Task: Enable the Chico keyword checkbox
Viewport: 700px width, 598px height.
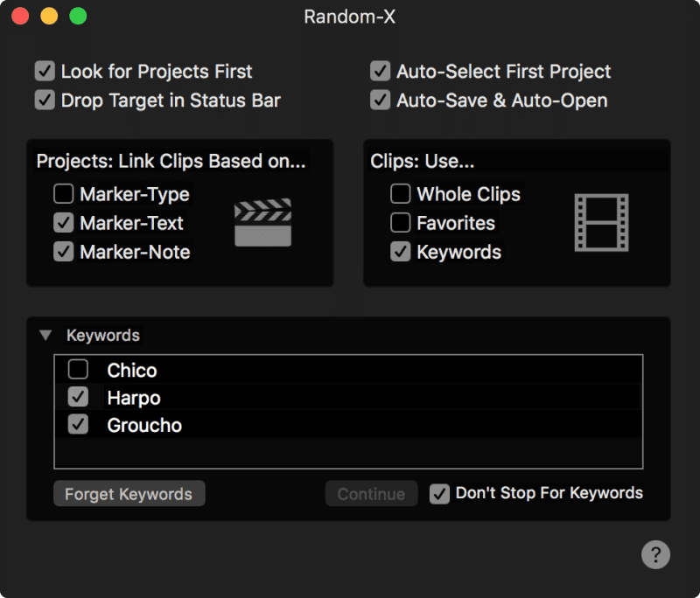Action: [78, 370]
